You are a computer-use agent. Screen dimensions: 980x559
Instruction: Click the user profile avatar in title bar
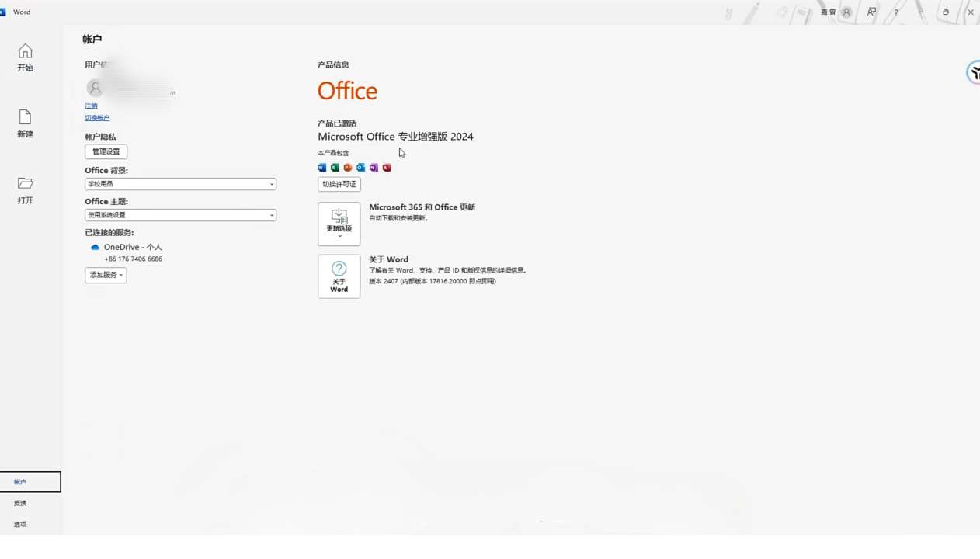tap(846, 12)
